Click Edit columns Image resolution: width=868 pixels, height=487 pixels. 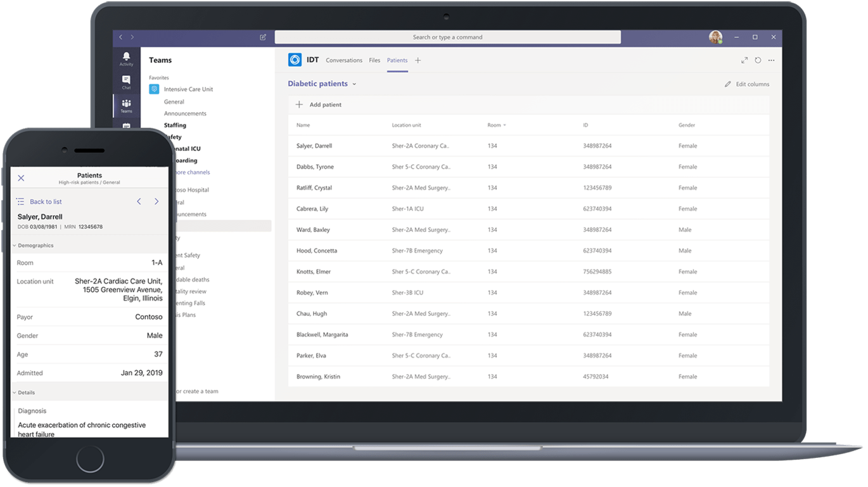click(x=747, y=84)
